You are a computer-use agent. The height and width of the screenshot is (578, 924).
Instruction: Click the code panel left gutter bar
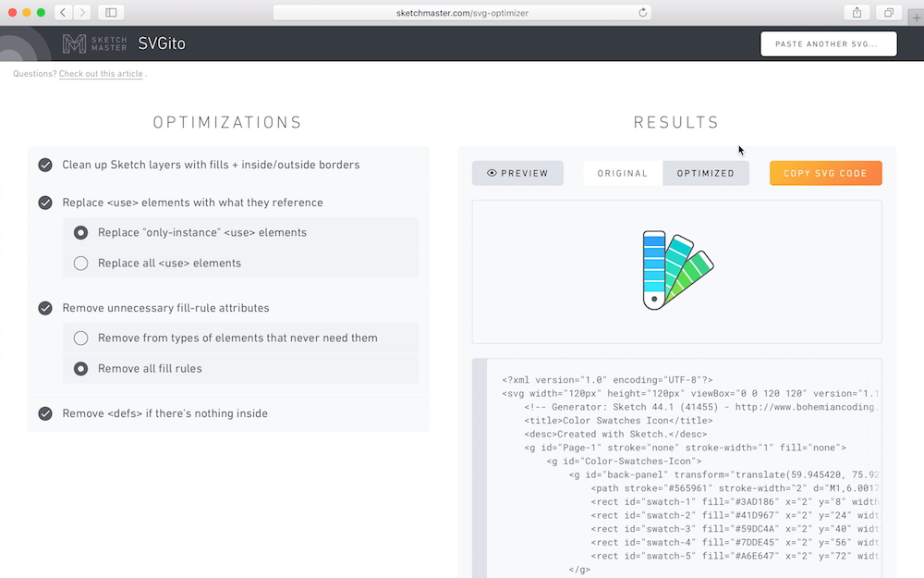coord(480,468)
